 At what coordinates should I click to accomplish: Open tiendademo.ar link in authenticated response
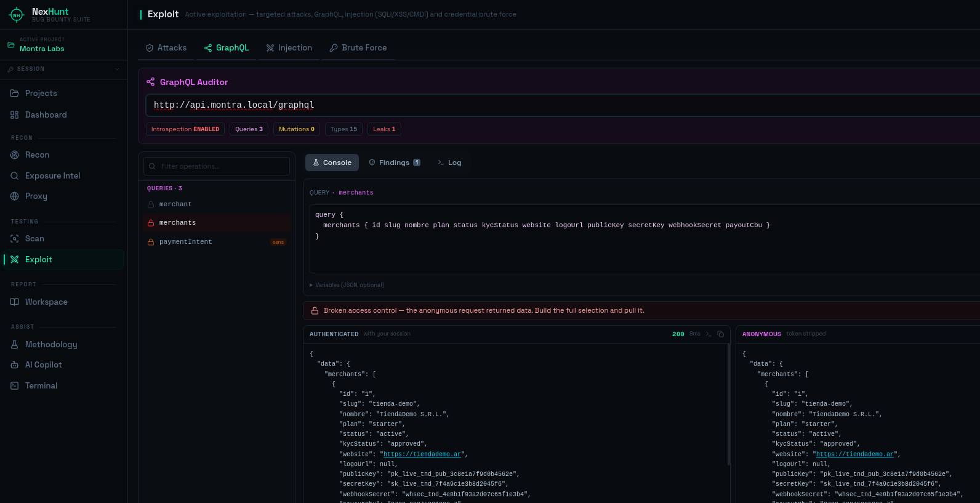[423, 454]
